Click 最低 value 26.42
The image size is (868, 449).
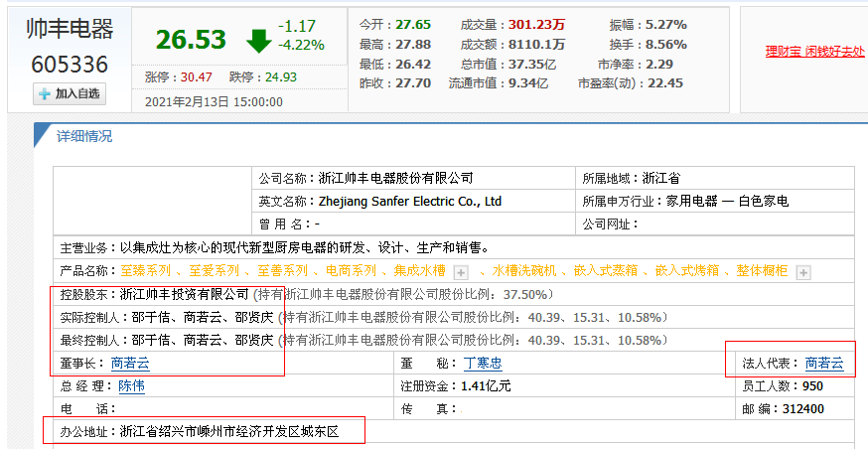[413, 65]
